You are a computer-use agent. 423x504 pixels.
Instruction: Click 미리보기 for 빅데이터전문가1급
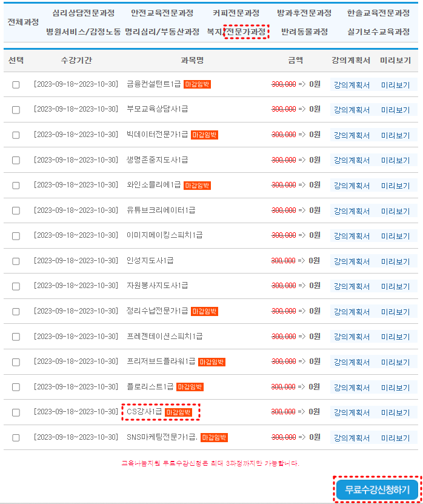pos(395,135)
